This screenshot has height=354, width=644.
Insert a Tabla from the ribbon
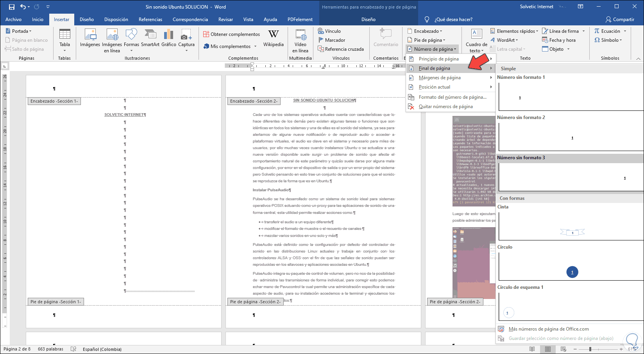coord(64,40)
